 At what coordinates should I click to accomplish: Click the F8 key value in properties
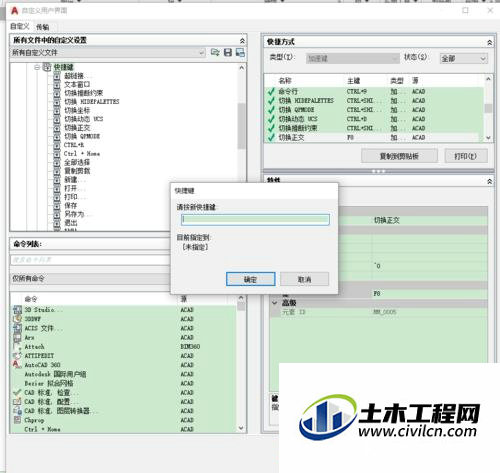377,294
